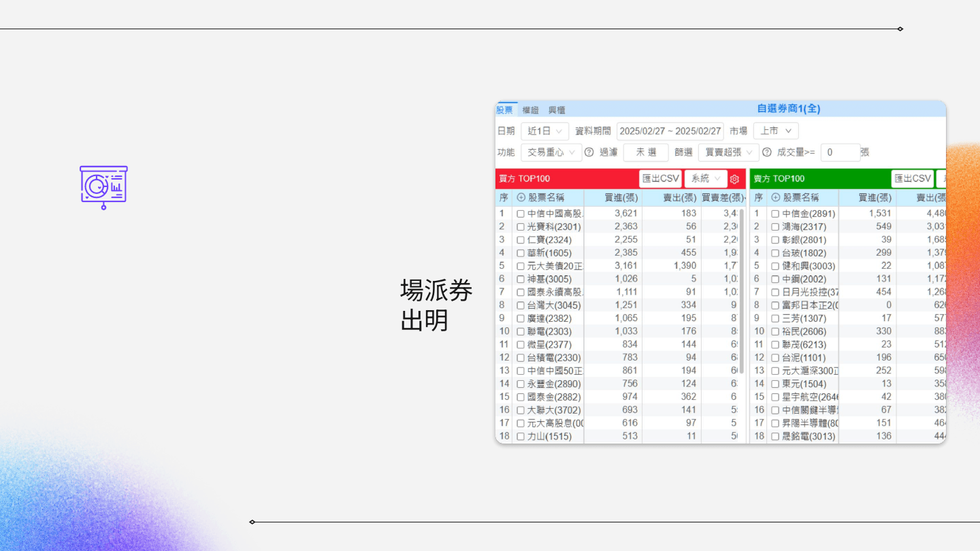980x551 pixels.
Task: Expand the 上市 market dropdown
Action: [775, 131]
